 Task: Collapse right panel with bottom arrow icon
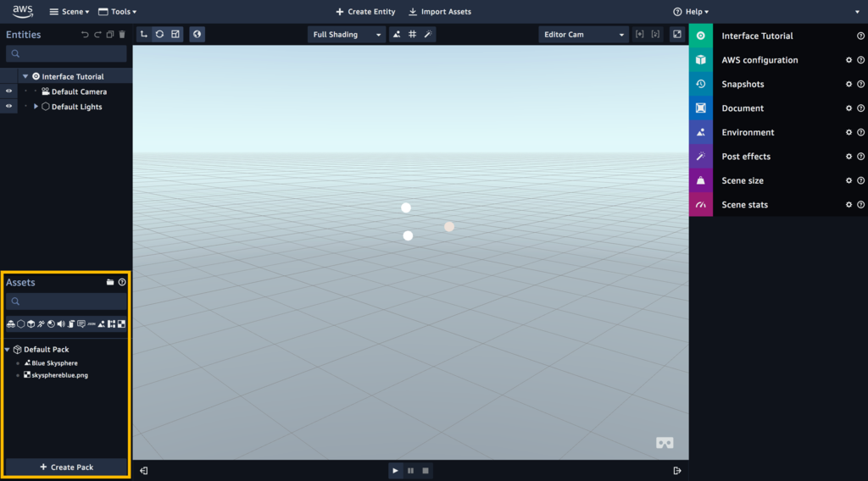tap(677, 471)
